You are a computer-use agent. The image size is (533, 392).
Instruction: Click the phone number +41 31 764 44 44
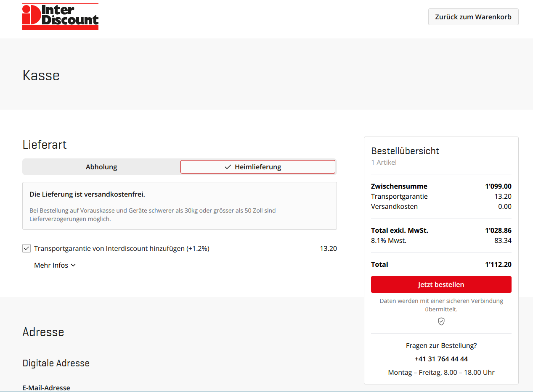(x=441, y=359)
